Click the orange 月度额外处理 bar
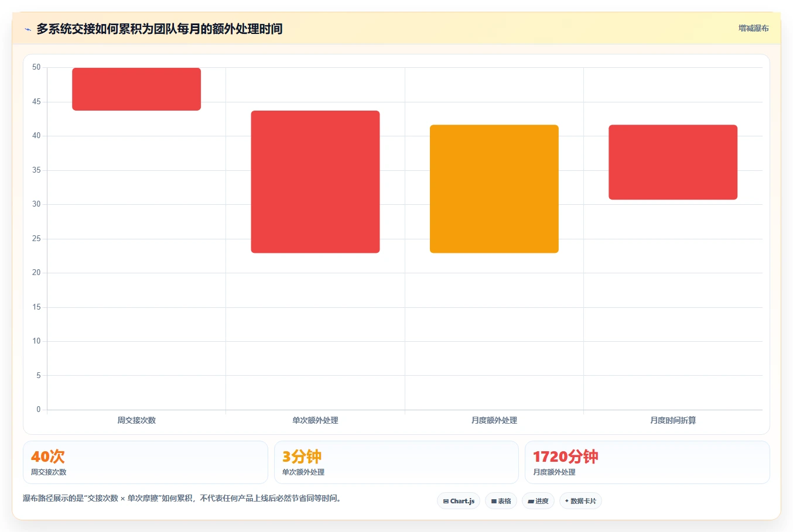Screen dimensions: 793x532 coord(494,189)
